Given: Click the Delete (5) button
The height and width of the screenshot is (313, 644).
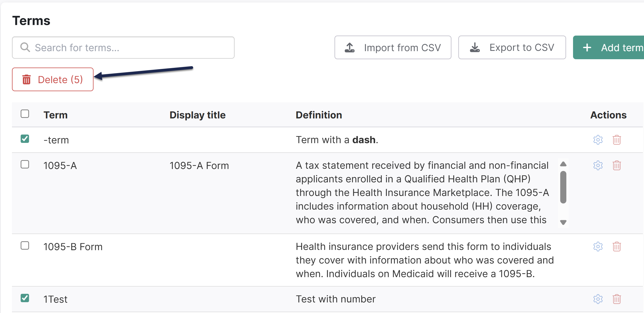Looking at the screenshot, I should click(53, 80).
